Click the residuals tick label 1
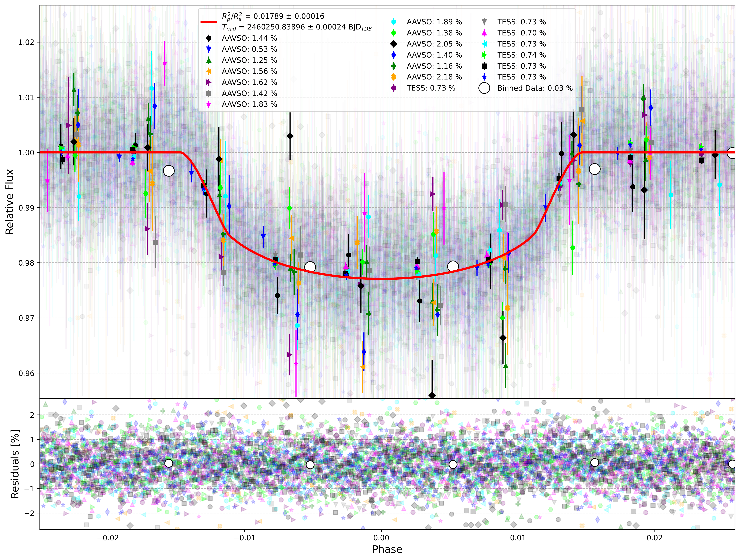740x560 pixels. 32,439
